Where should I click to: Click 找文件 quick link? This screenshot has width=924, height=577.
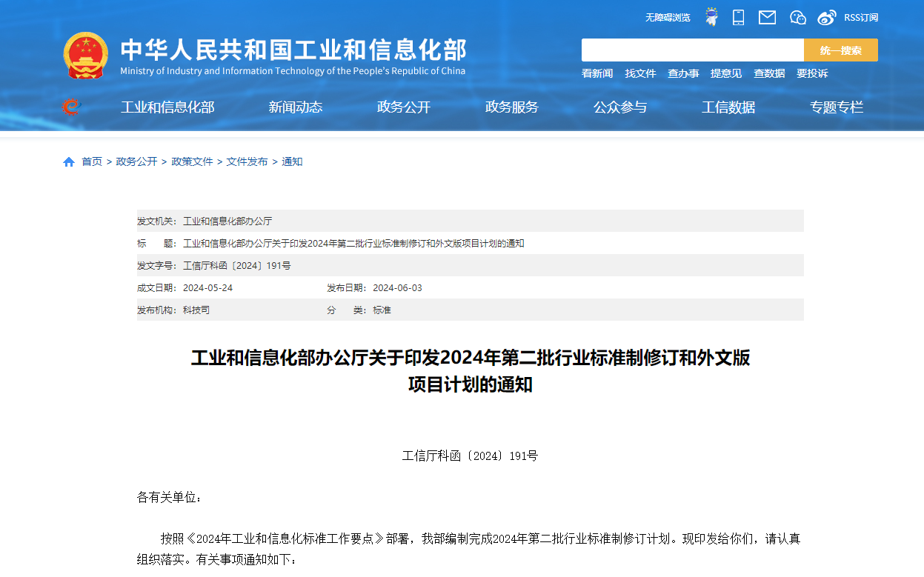(640, 73)
